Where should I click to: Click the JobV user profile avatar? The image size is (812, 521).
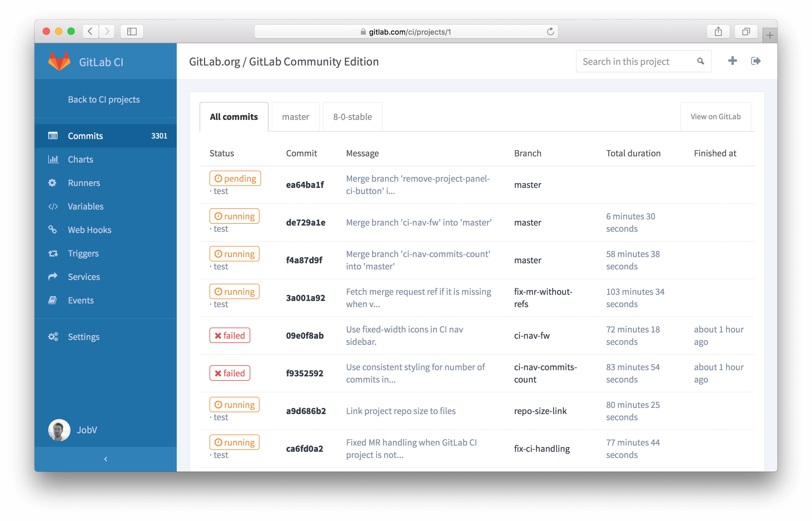pos(60,430)
